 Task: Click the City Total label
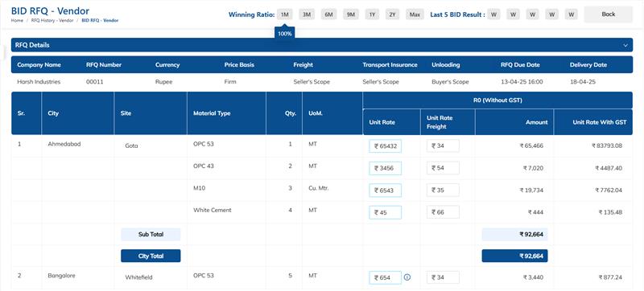point(151,256)
